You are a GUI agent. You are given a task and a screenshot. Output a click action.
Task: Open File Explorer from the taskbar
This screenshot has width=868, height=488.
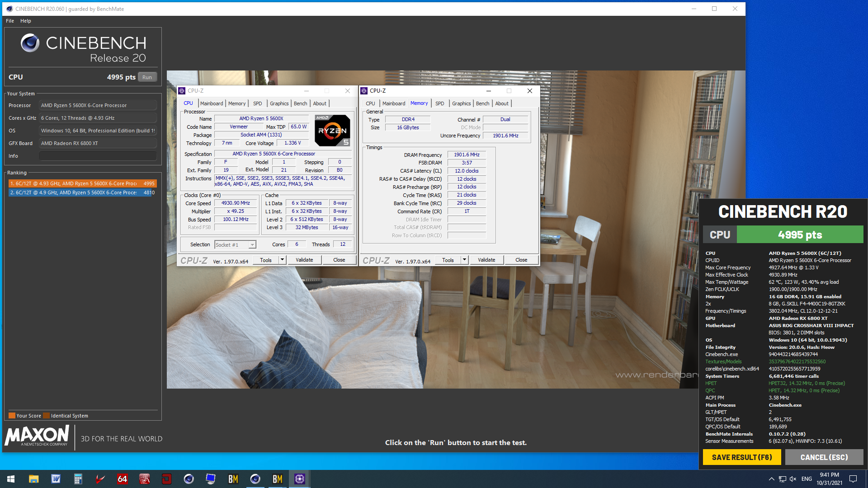33,479
